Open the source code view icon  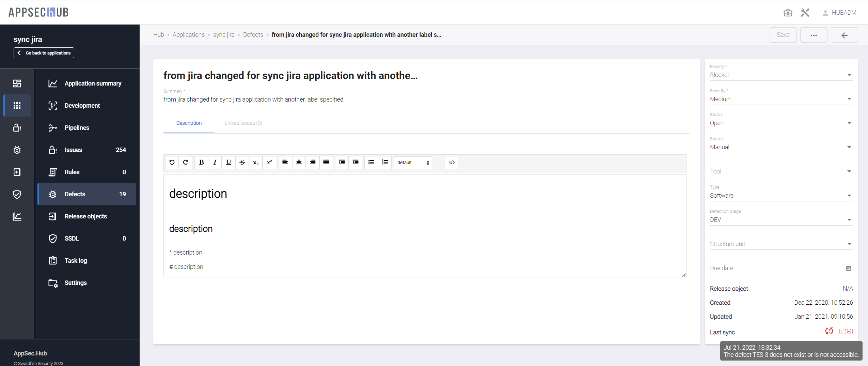(451, 163)
